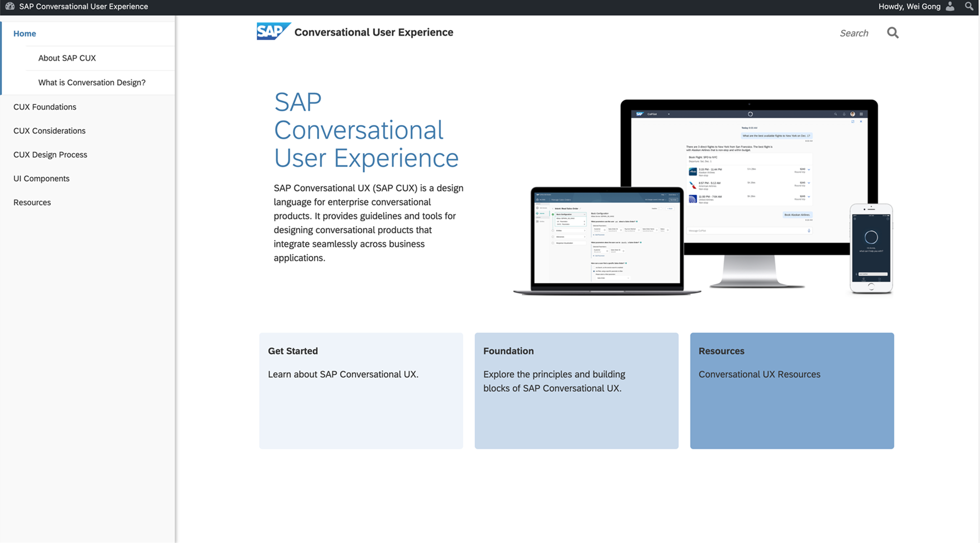Open the About SAP CUX page

[x=67, y=58]
